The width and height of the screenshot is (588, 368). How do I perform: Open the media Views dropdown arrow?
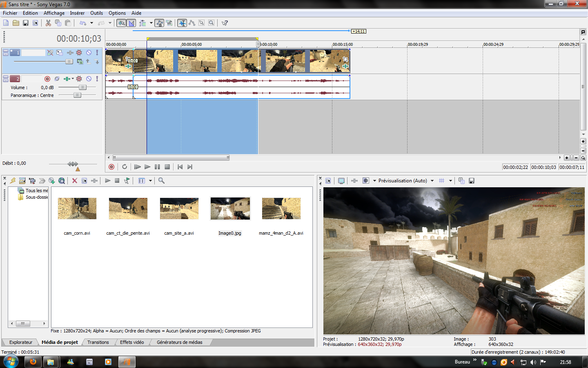[150, 181]
